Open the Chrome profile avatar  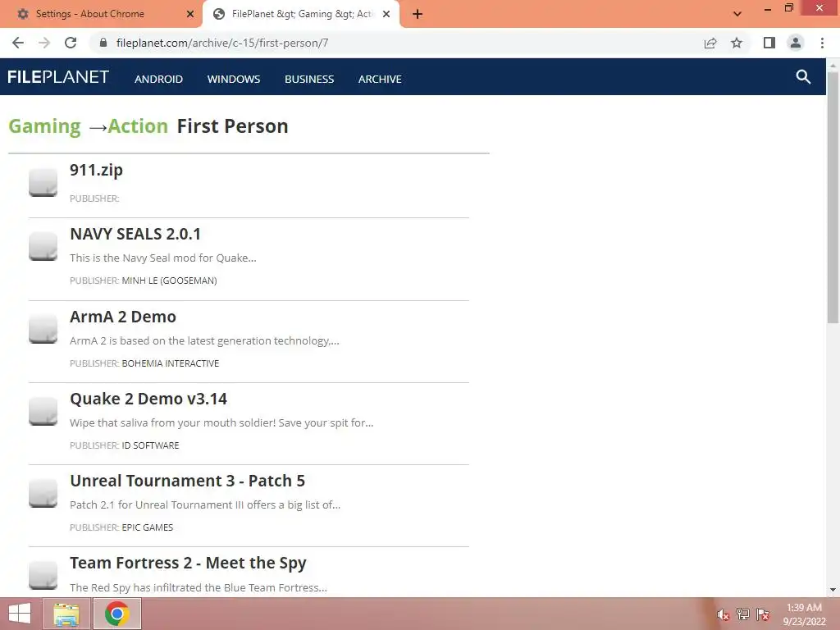click(x=796, y=43)
